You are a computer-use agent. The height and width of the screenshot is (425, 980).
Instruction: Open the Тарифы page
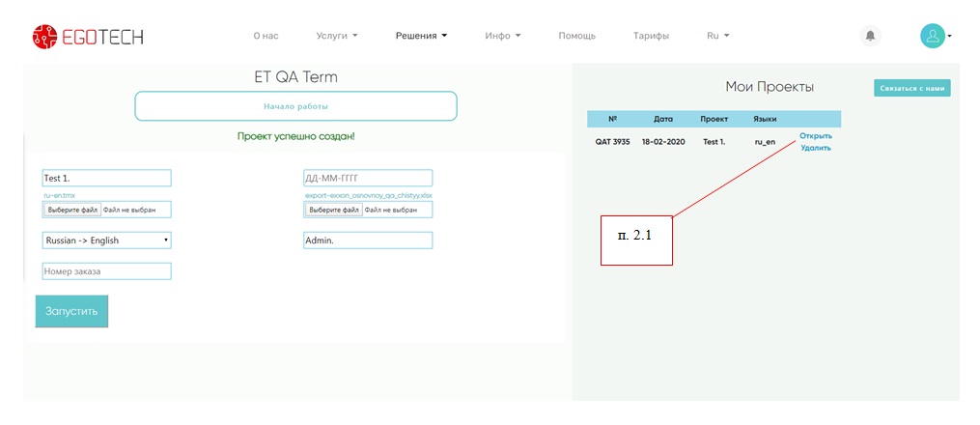(651, 36)
